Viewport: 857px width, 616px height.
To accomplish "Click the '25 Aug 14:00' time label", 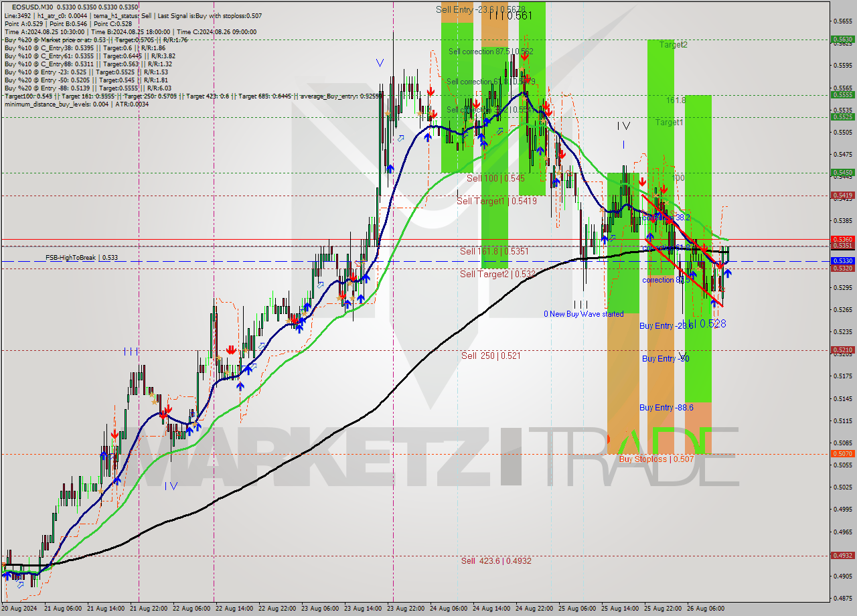I will tap(620, 608).
